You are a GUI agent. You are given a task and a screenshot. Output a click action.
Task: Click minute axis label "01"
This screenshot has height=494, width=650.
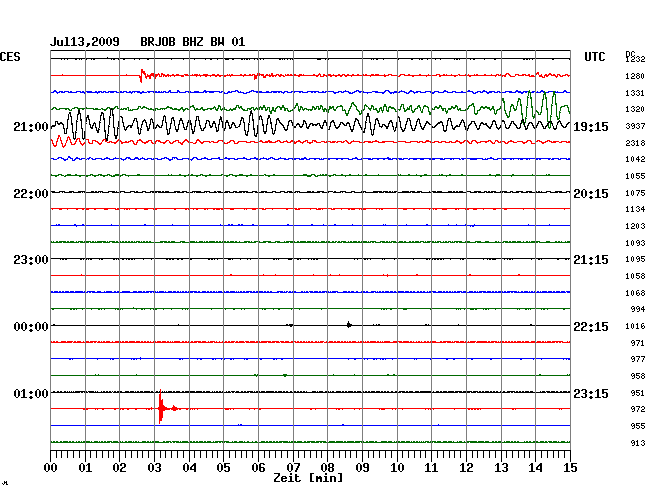(x=85, y=468)
